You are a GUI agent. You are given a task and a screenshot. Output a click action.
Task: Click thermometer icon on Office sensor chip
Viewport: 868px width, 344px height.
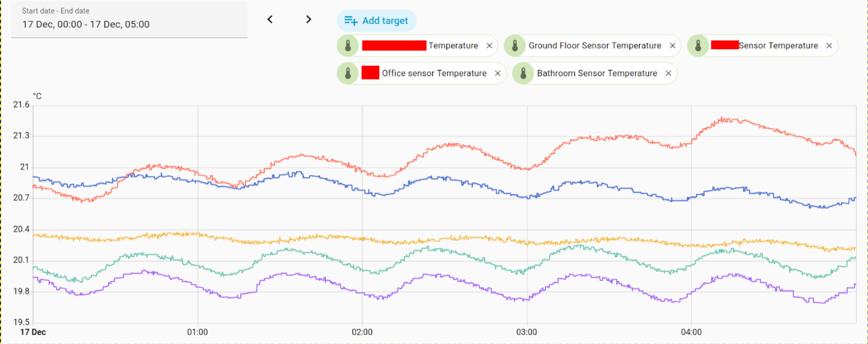point(348,73)
